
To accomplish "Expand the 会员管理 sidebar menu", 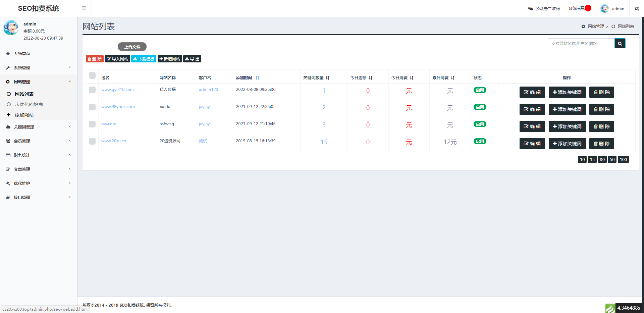I will pyautogui.click(x=39, y=141).
